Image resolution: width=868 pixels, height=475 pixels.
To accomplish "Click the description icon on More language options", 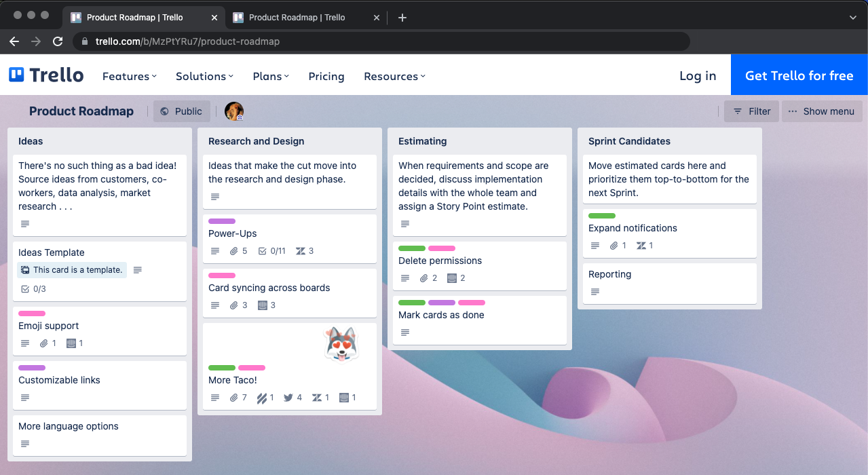I will click(x=25, y=444).
